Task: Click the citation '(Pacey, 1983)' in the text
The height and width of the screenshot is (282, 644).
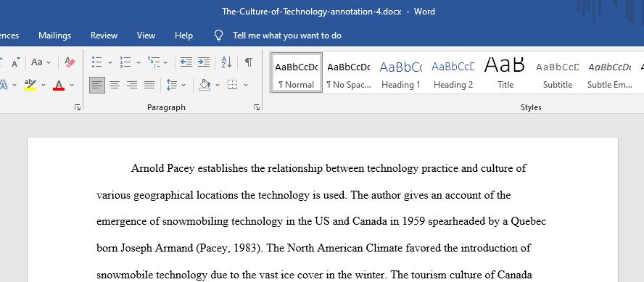Action: [229, 249]
